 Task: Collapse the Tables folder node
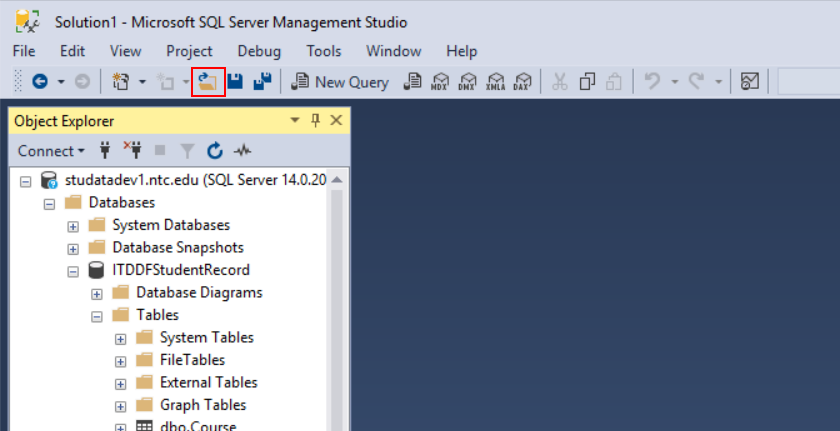[96, 316]
